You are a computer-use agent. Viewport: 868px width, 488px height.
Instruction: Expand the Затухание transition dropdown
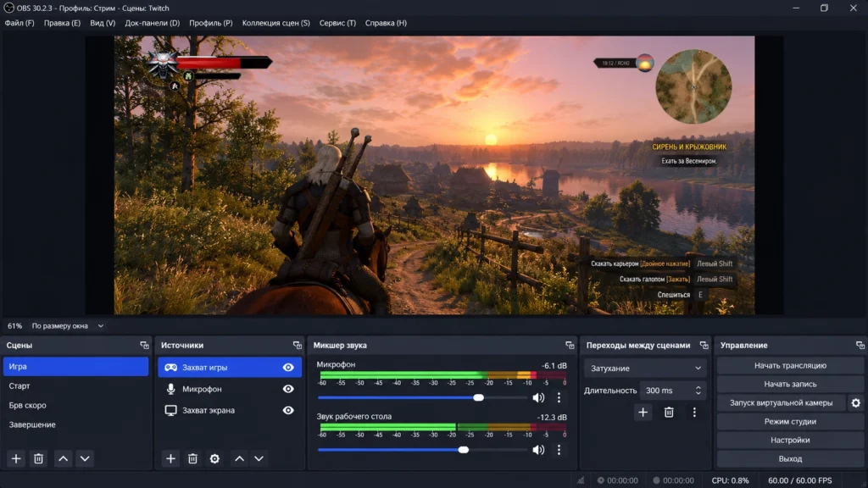tap(645, 368)
